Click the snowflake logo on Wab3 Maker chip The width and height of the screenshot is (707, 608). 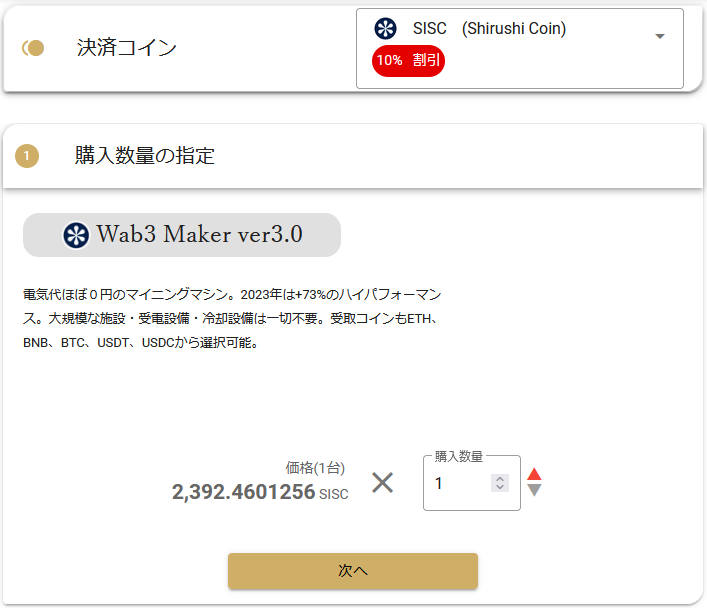point(76,235)
